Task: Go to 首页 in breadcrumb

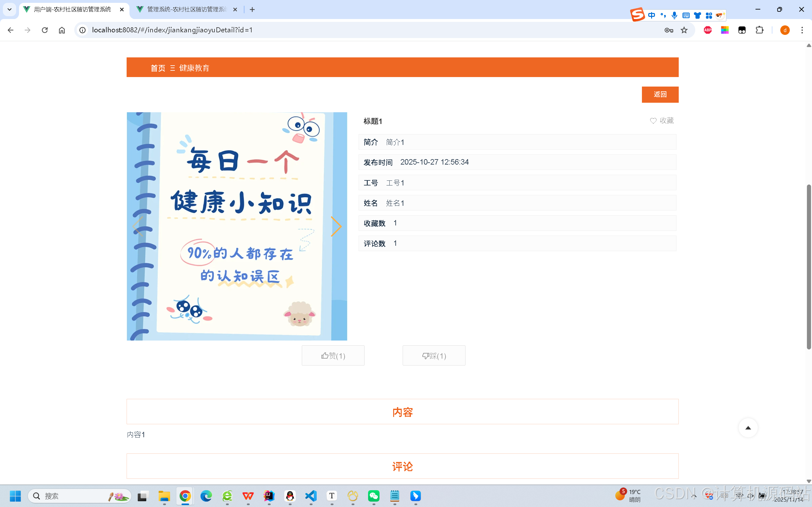Action: pyautogui.click(x=158, y=68)
